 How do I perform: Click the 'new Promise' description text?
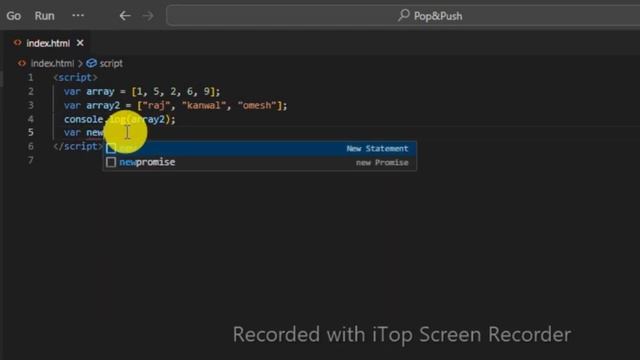[x=382, y=162]
